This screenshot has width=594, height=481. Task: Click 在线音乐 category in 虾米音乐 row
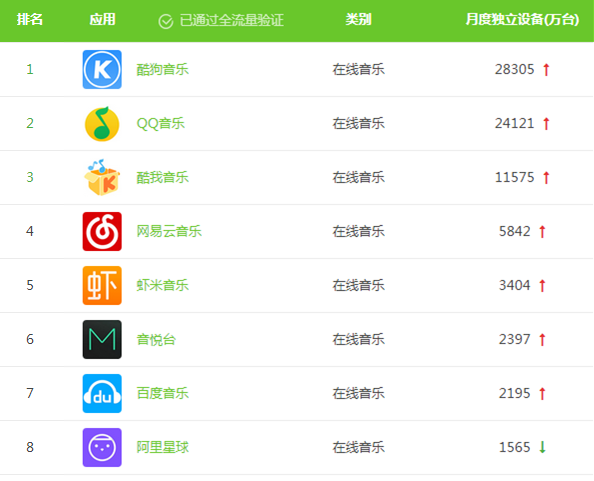click(358, 285)
